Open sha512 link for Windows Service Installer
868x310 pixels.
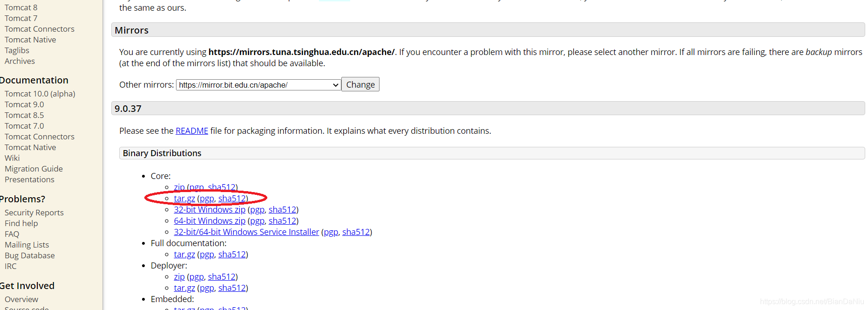coord(356,232)
